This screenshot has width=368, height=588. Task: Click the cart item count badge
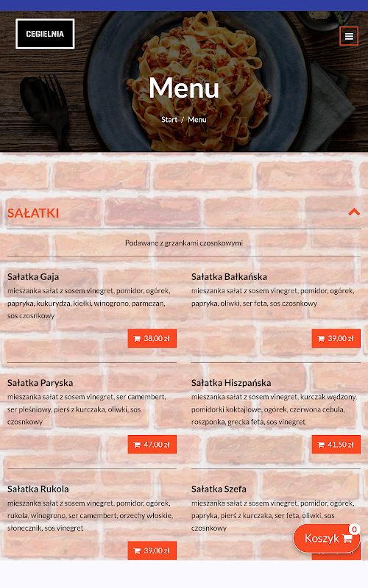[x=354, y=529]
